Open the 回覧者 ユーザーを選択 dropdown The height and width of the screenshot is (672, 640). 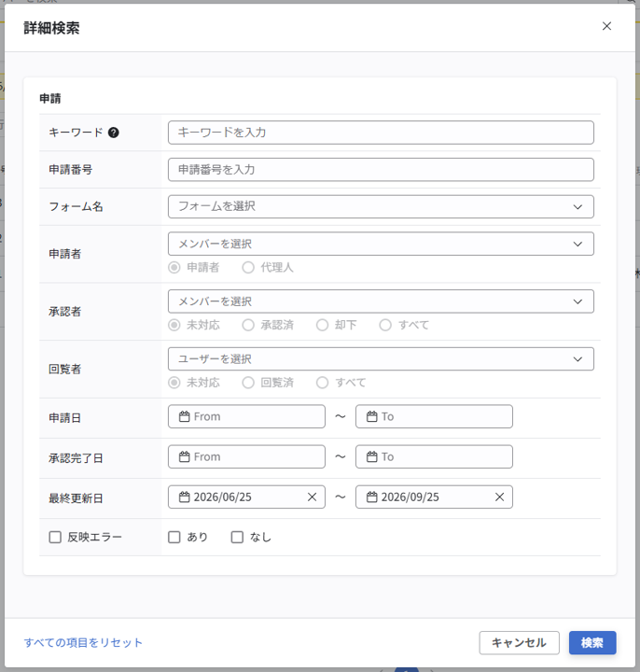click(381, 358)
